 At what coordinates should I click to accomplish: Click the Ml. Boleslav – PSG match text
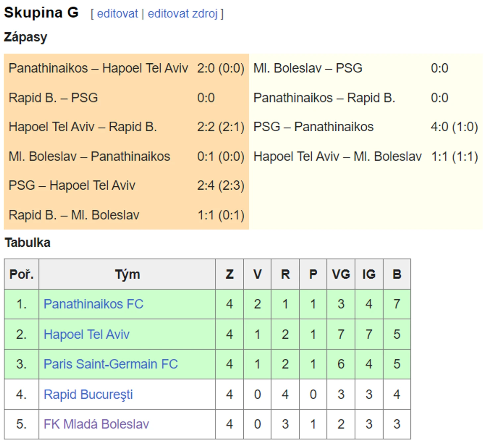[308, 68]
